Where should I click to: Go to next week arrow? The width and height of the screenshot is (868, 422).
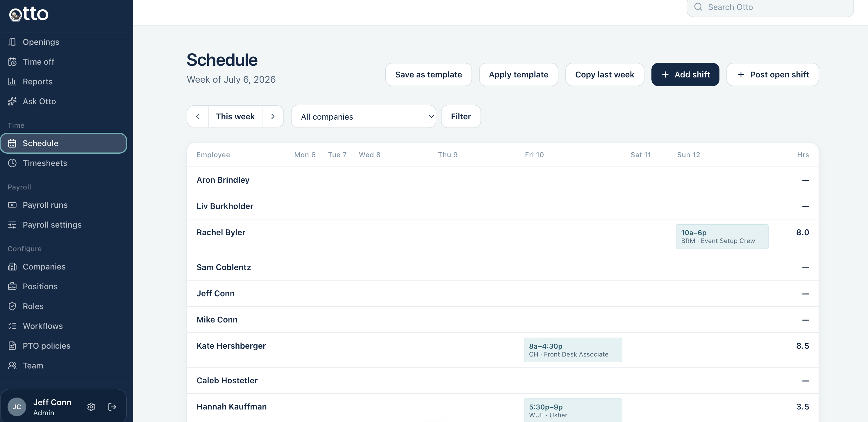click(x=273, y=116)
